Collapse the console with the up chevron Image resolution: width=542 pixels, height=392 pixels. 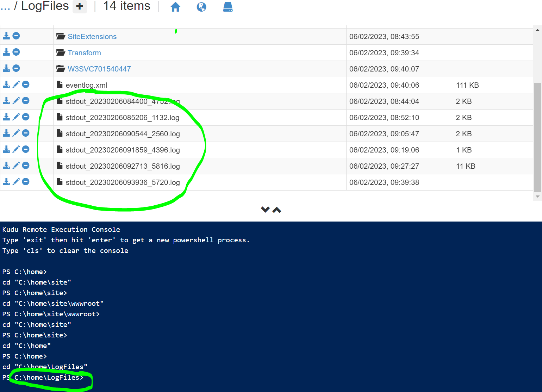pos(277,210)
